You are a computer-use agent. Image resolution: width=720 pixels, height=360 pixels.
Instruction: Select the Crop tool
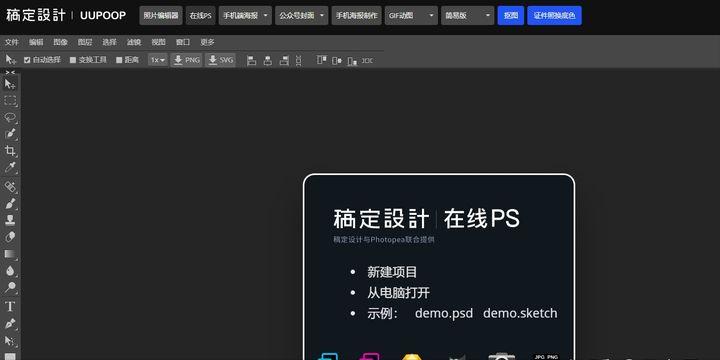coord(10,151)
